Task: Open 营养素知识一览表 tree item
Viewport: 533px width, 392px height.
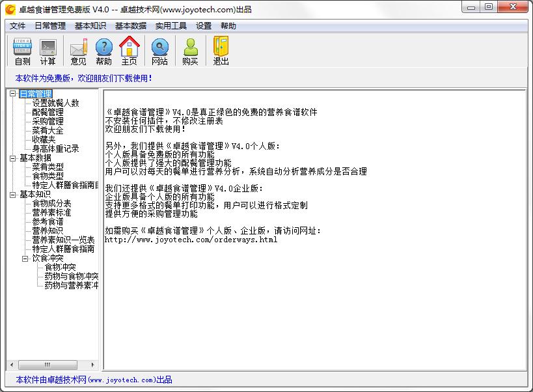Action: pos(63,240)
